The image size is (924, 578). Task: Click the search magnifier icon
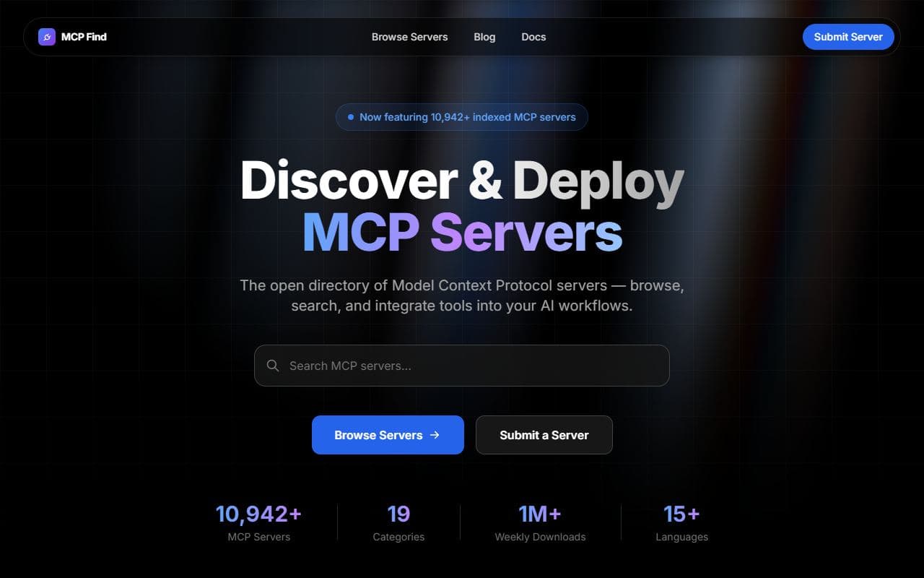(273, 366)
